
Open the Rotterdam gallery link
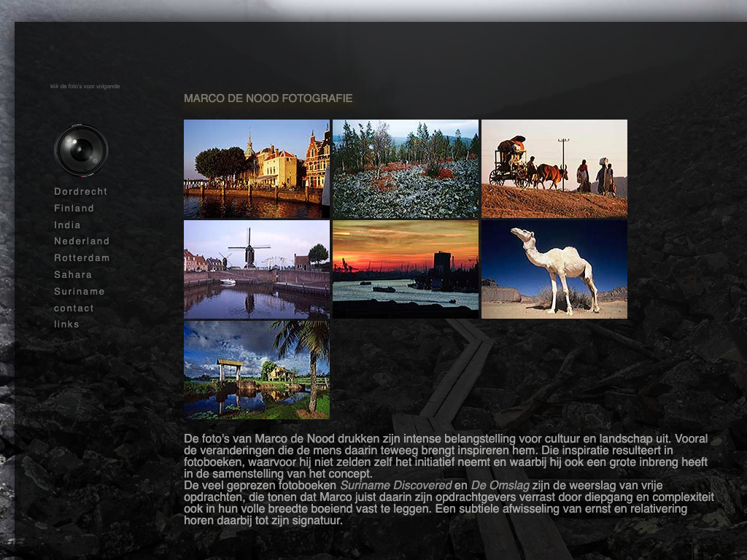(82, 258)
